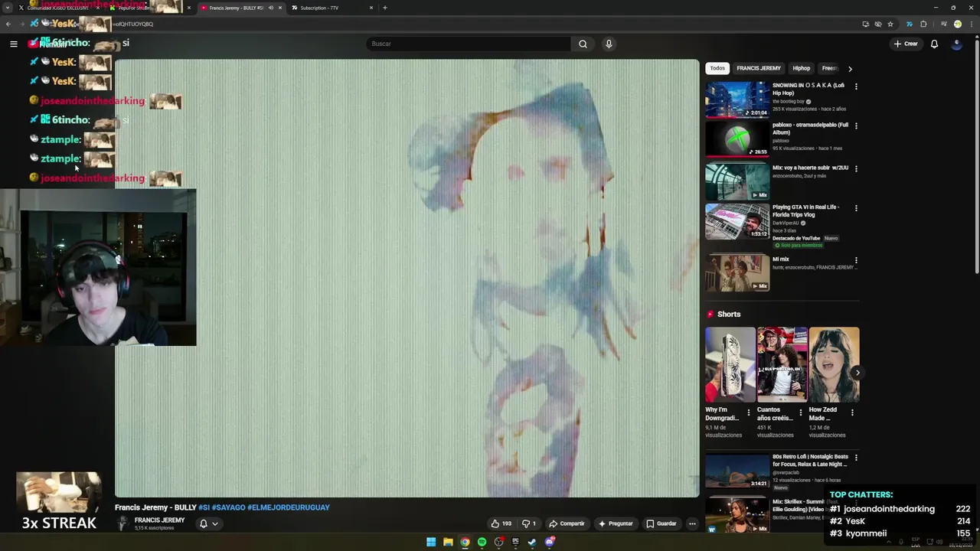
Task: Open the YouTube account avatar menu
Action: [956, 44]
